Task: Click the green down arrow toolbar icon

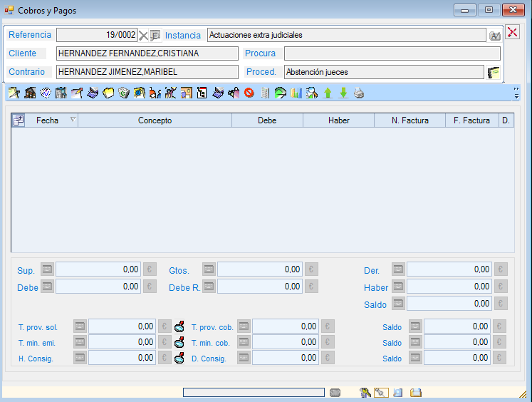Action: coord(343,93)
